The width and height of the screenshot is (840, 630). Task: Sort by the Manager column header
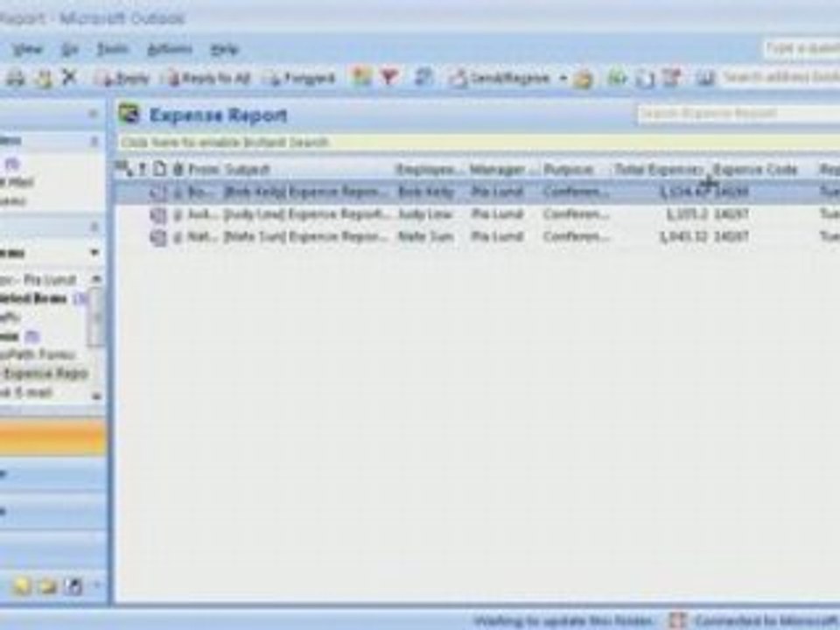(x=504, y=170)
